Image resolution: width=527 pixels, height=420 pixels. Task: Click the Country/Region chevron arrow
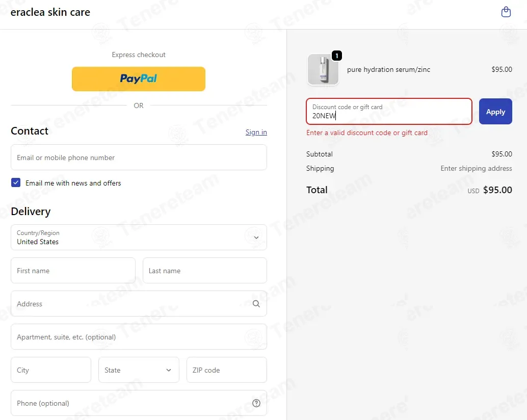256,238
